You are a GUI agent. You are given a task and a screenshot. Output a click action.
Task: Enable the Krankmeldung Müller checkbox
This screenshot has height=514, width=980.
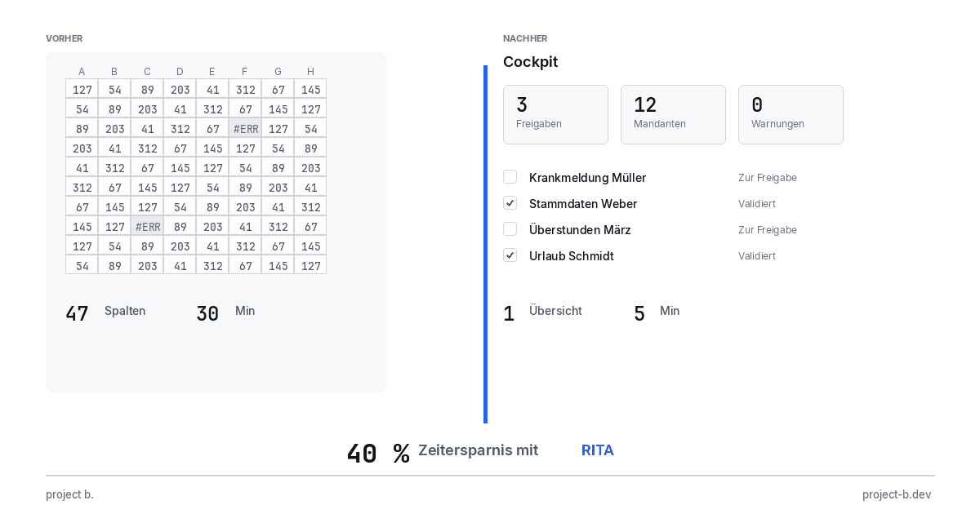coord(510,177)
